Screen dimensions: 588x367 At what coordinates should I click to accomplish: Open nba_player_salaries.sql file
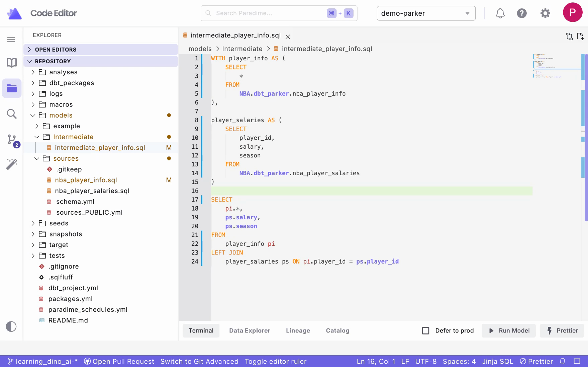tap(101, 191)
